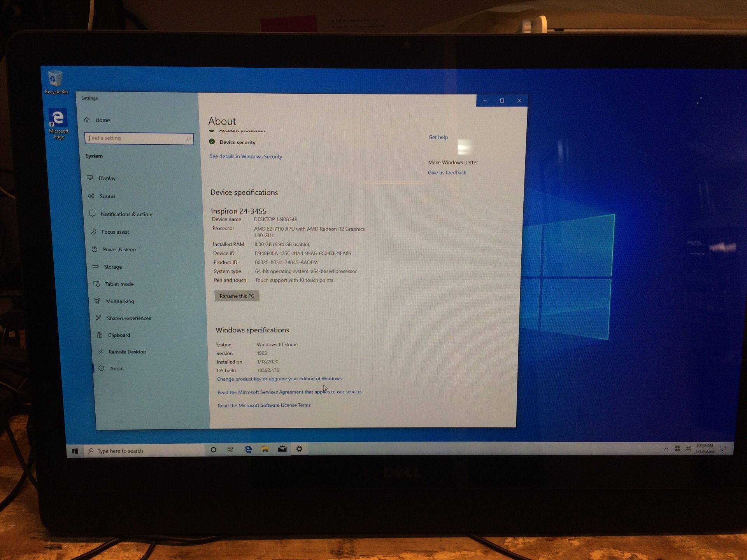Open Microsoft Software License Terms link
The width and height of the screenshot is (747, 560).
264,405
